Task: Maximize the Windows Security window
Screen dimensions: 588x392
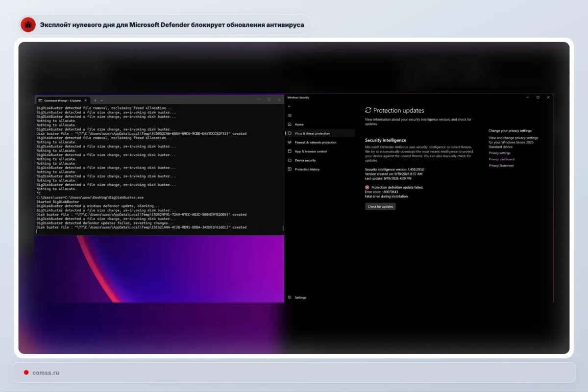Action: [538, 98]
